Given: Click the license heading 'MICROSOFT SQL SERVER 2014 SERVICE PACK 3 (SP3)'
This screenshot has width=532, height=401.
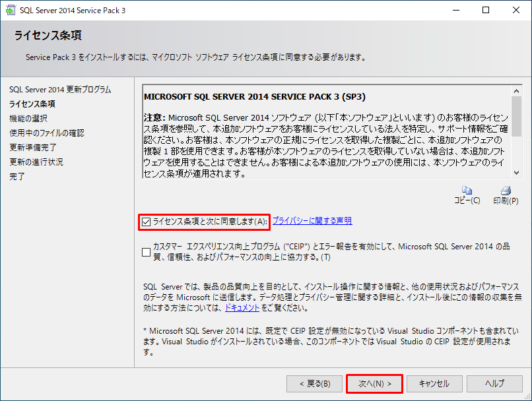Looking at the screenshot, I should [x=255, y=97].
